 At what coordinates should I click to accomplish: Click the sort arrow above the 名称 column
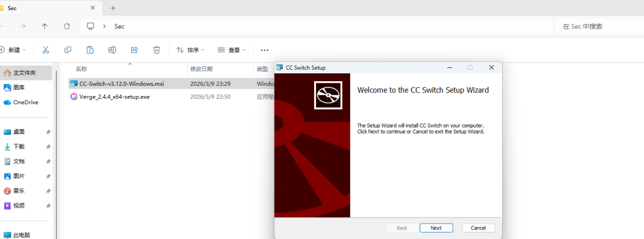(130, 64)
